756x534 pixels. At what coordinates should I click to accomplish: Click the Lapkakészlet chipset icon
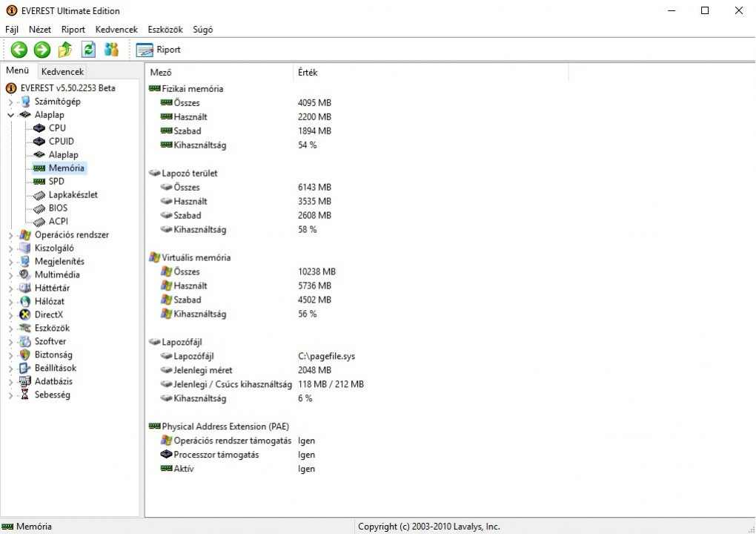[39, 195]
